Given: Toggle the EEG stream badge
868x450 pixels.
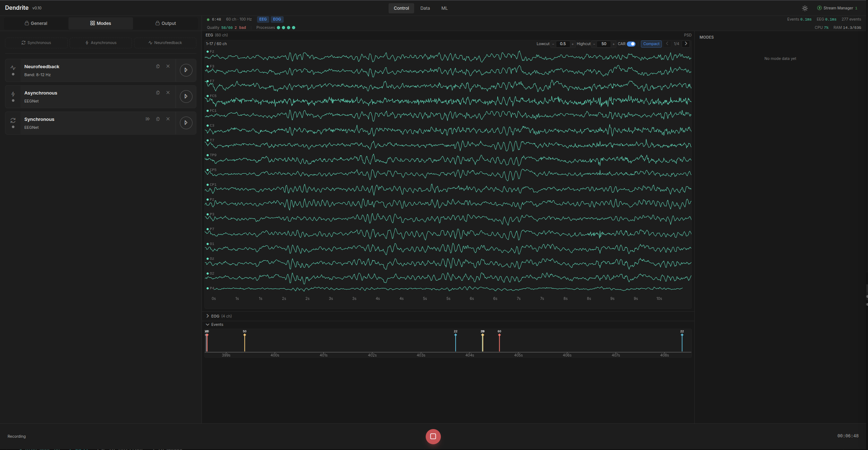Looking at the screenshot, I should click(x=263, y=19).
